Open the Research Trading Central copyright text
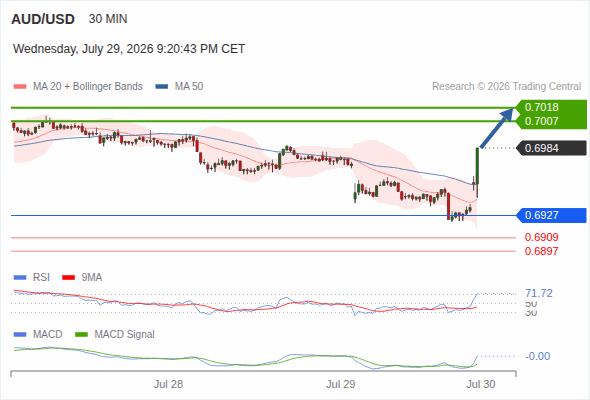 coord(506,87)
